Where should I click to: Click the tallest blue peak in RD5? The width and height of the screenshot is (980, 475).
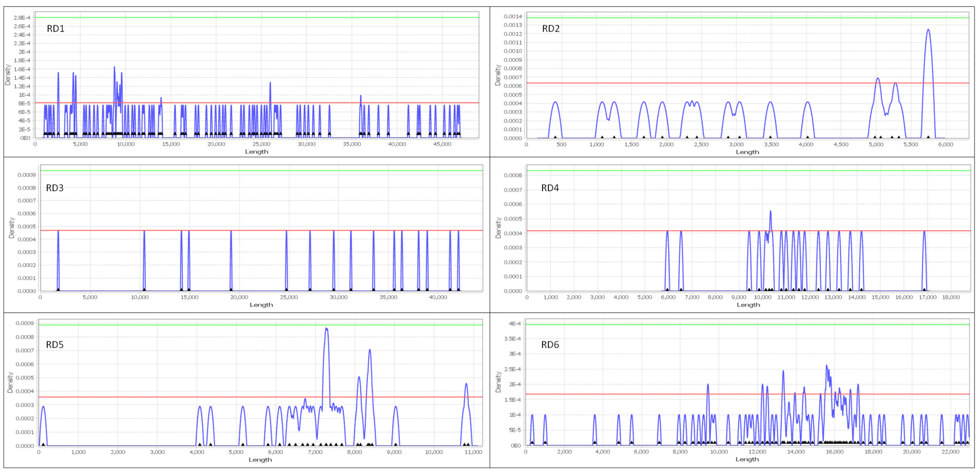[326, 329]
